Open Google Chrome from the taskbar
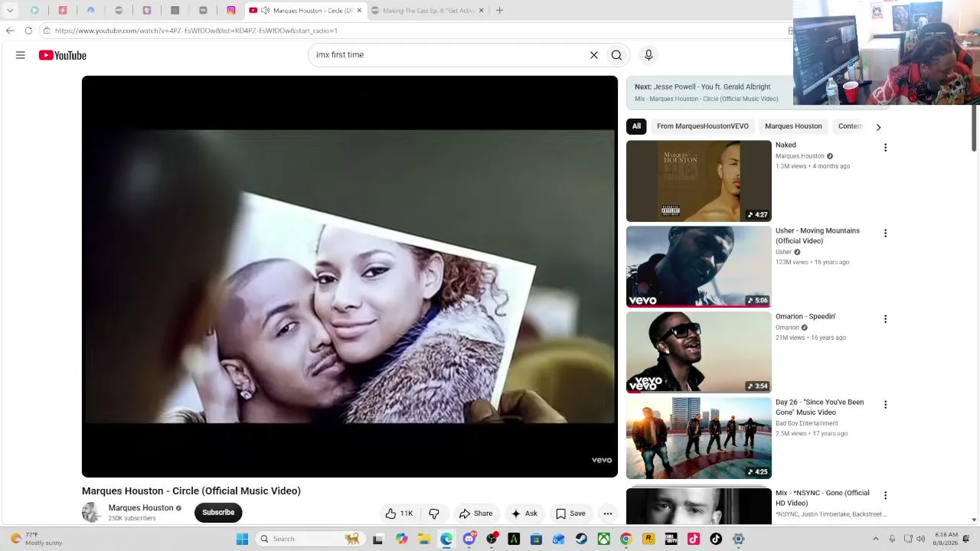980x551 pixels. [626, 539]
